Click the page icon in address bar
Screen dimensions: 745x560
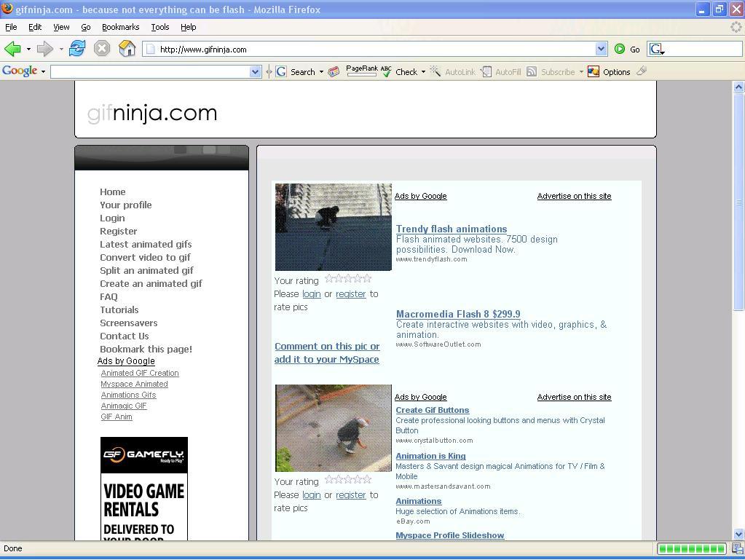point(151,49)
